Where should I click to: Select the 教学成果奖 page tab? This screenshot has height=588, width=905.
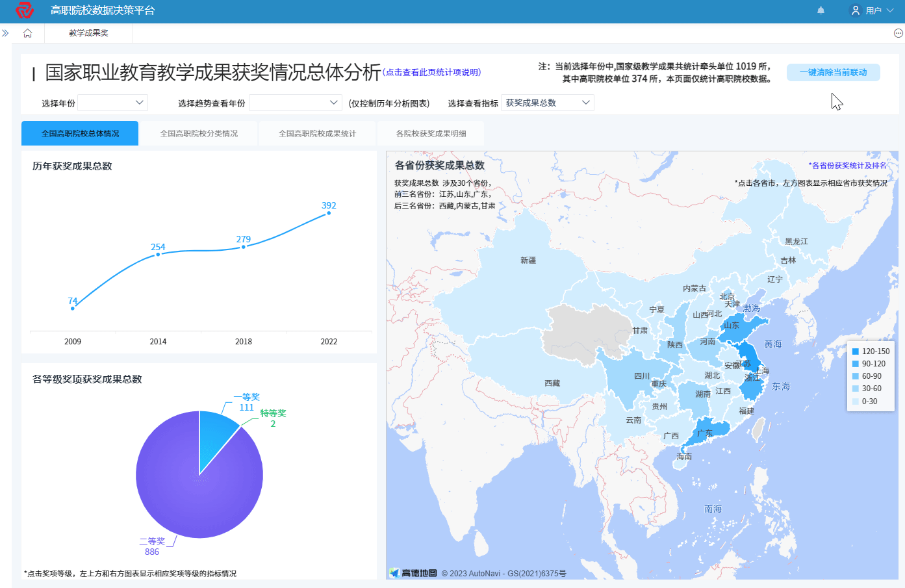[x=88, y=32]
